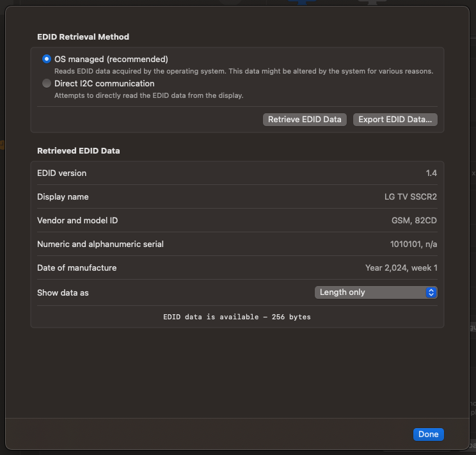The height and width of the screenshot is (455, 476).
Task: Click Vendor and model ID label
Action: click(x=77, y=221)
